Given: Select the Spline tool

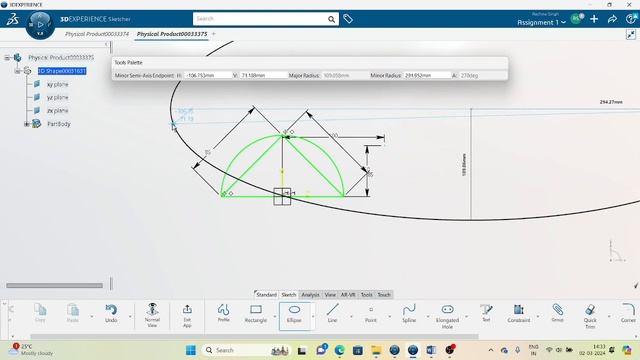Looking at the screenshot, I should [x=409, y=313].
